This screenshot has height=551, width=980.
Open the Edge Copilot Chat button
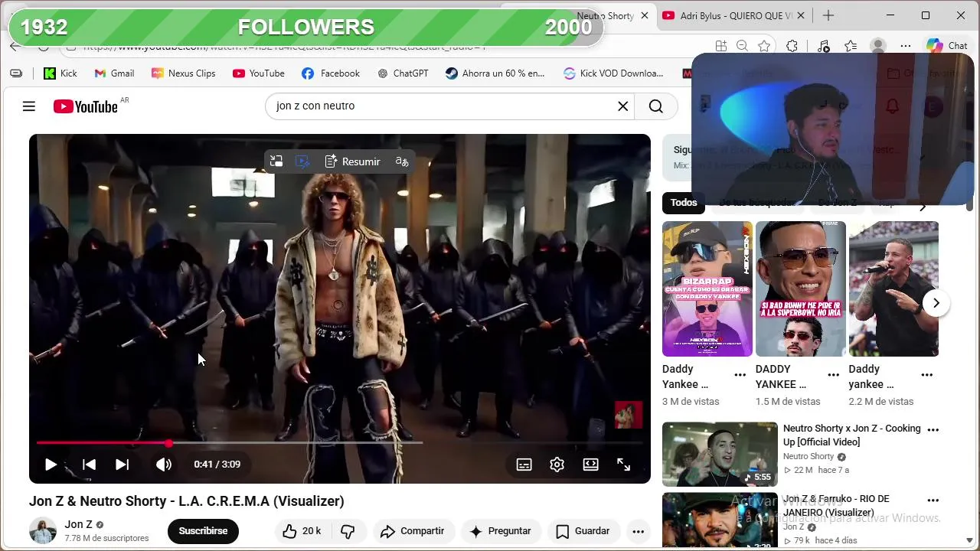[x=946, y=46]
